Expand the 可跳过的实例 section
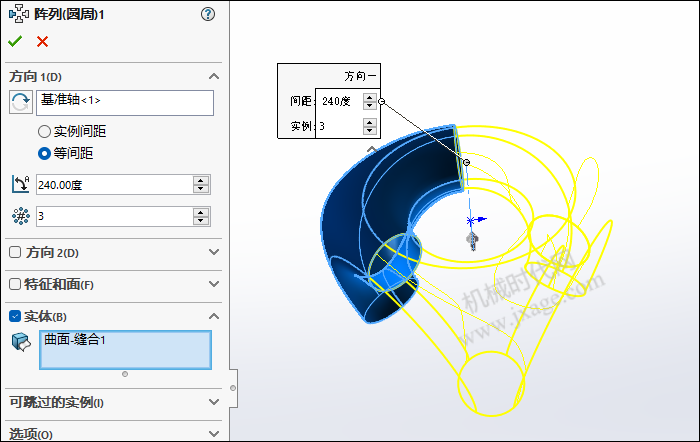This screenshot has height=442, width=700. [214, 402]
